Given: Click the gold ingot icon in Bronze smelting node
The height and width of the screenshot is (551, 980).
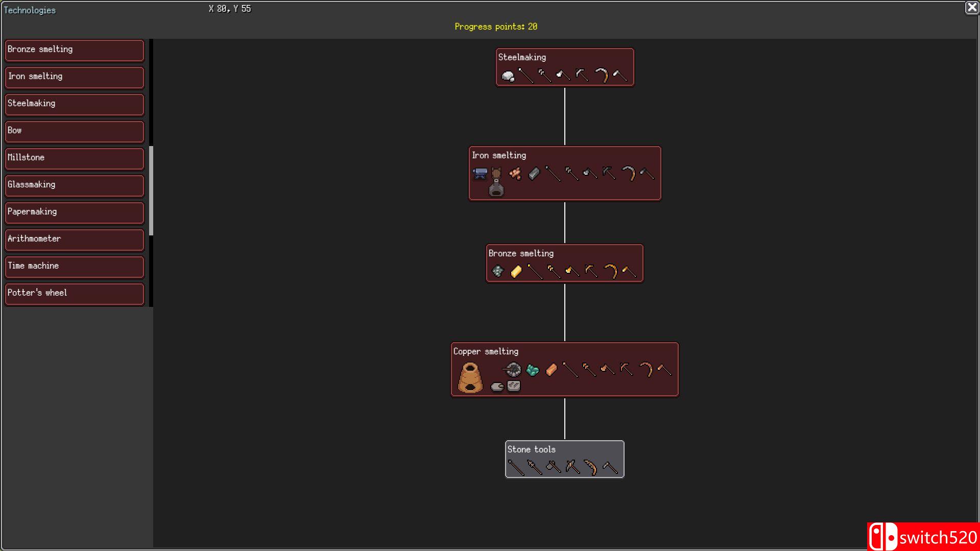Looking at the screenshot, I should (x=516, y=272).
